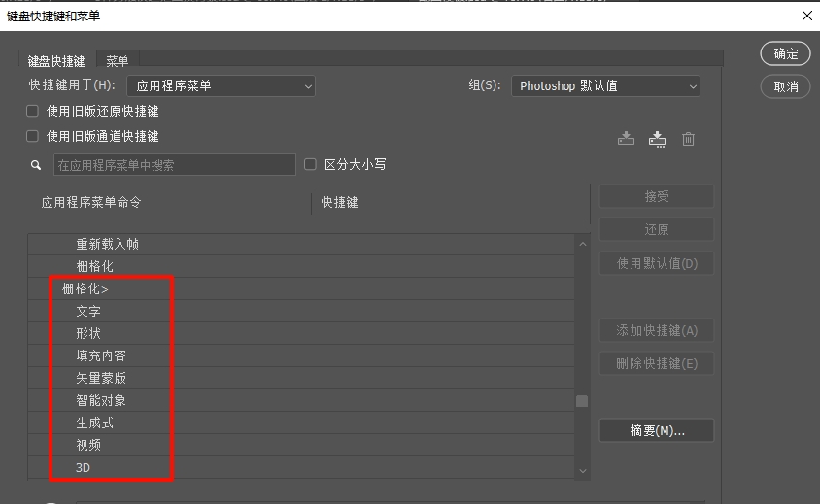Click the scroll down arrow in the command list

coord(582,470)
